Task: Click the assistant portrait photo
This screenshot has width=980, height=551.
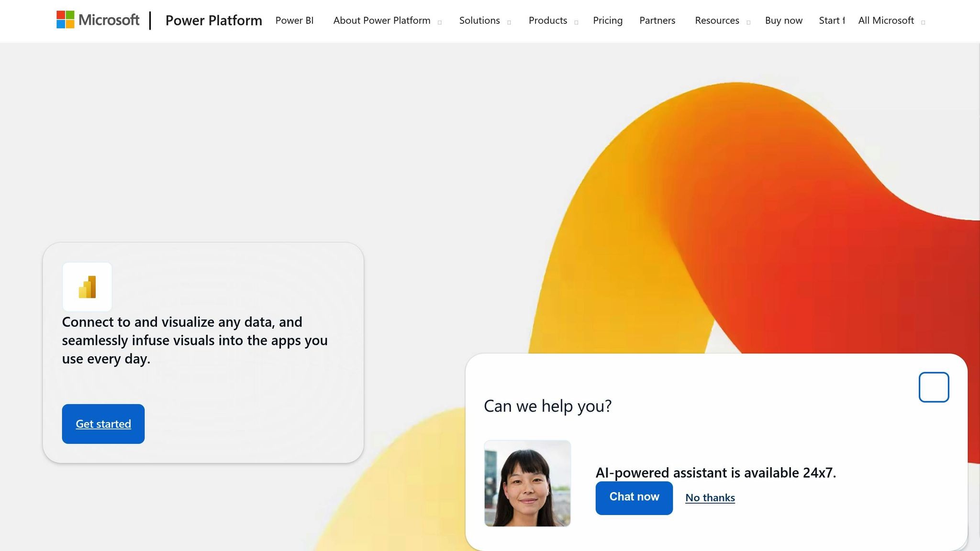Action: 527,483
